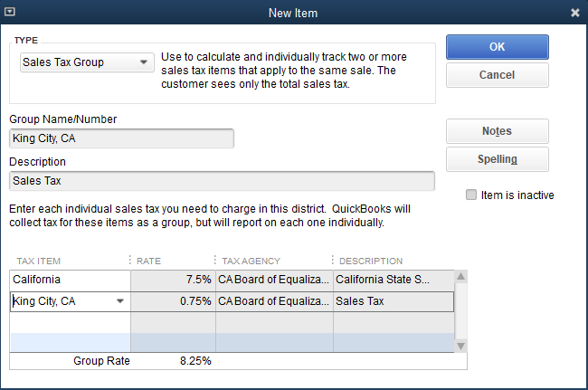Focus the Description field containing Sales Tax

[222, 181]
